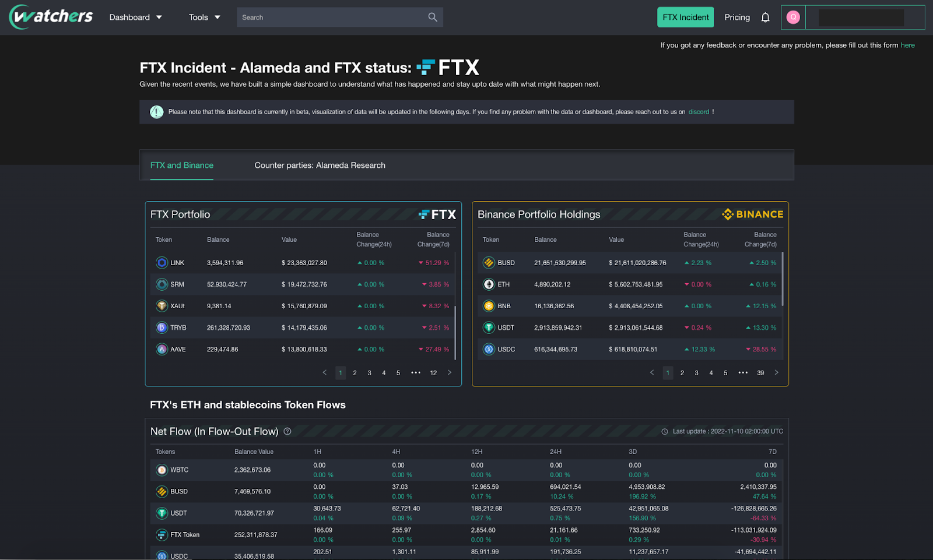
Task: Click the user avatar in the top bar
Action: click(793, 17)
